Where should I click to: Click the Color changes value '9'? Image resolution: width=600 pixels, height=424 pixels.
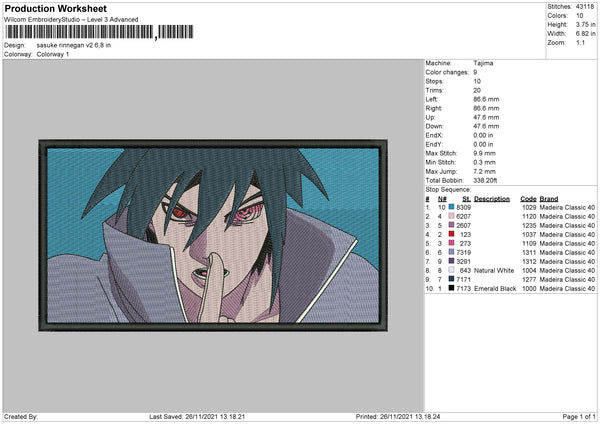pyautogui.click(x=475, y=72)
